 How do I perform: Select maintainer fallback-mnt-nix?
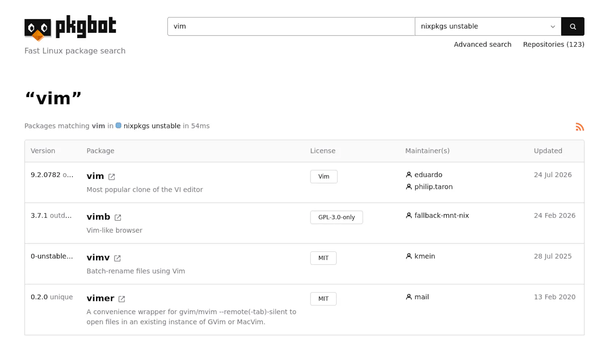click(x=442, y=215)
